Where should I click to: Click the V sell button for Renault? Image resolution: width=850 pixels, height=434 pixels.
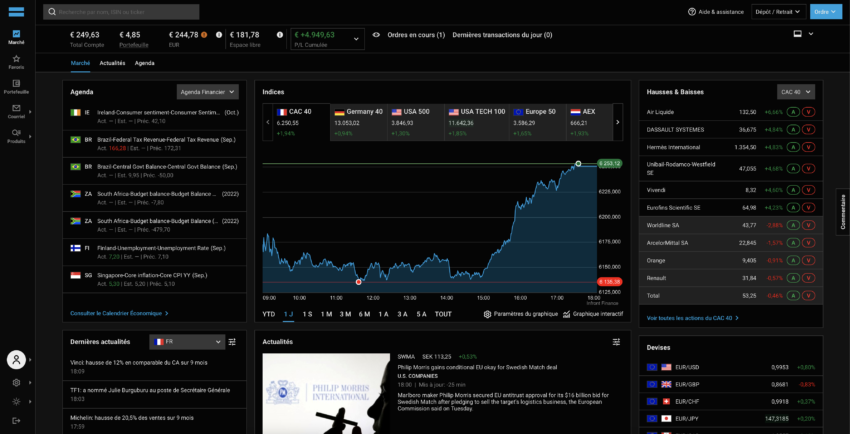click(x=809, y=278)
